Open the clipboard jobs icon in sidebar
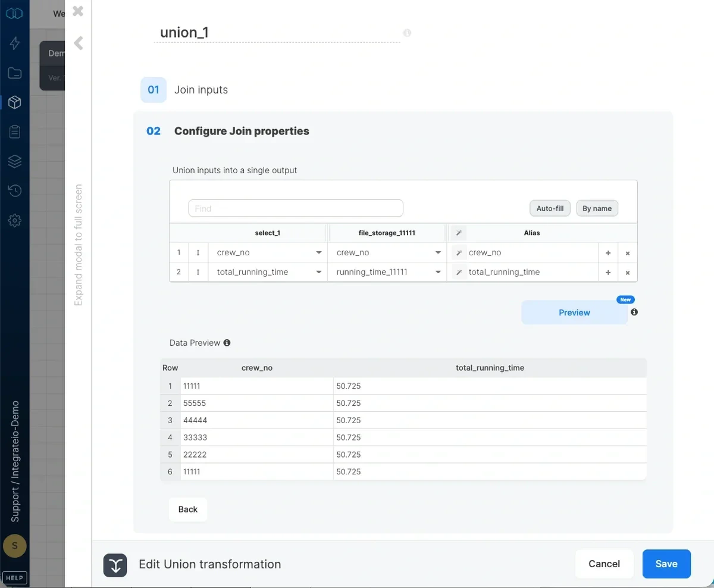The height and width of the screenshot is (588, 714). (x=15, y=132)
